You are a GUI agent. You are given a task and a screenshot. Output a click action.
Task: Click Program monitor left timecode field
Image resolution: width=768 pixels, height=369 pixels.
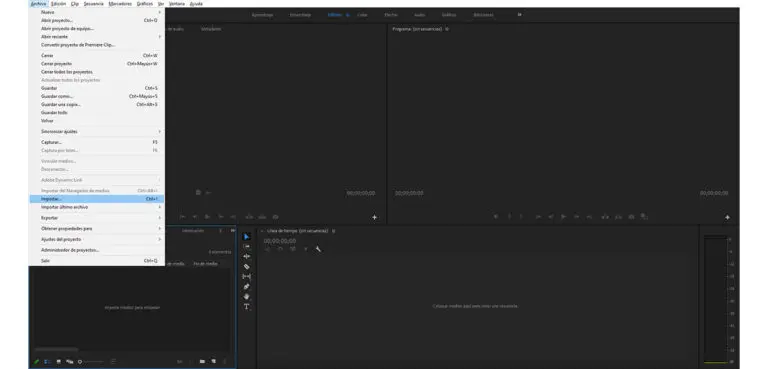(x=409, y=193)
